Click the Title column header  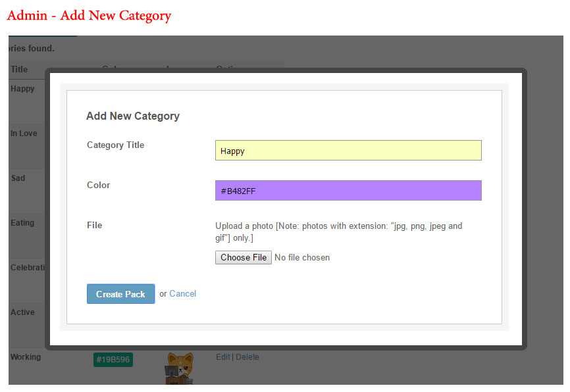point(19,69)
